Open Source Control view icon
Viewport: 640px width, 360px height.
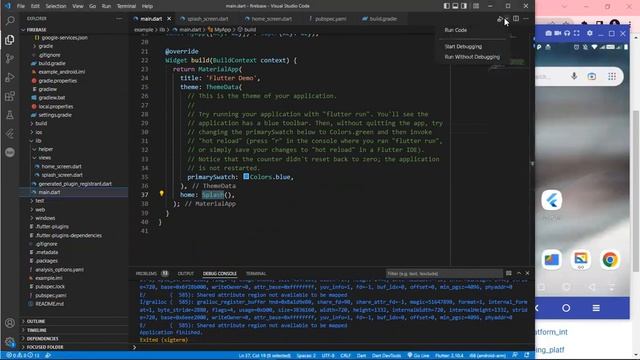tap(10, 58)
